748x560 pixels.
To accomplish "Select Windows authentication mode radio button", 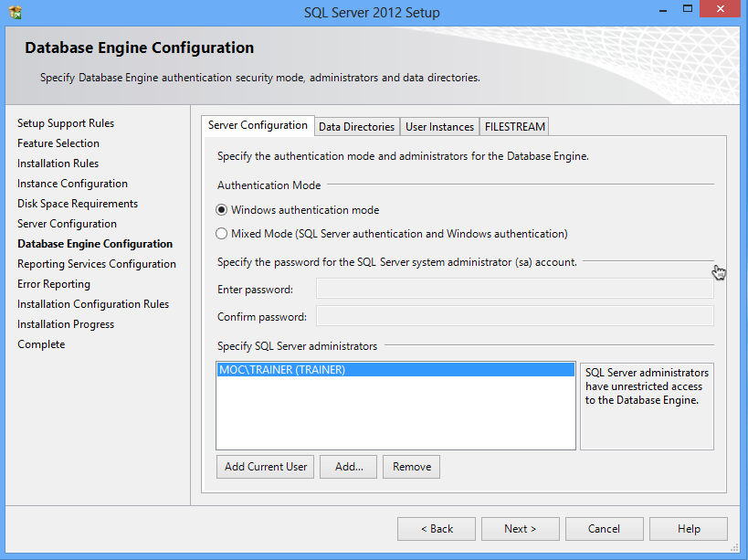I will click(x=222, y=210).
